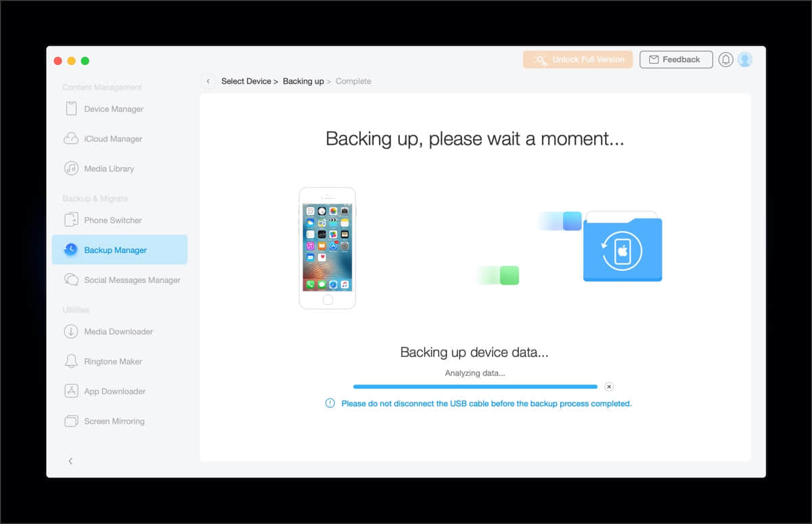Click 'Backing up, please wait a moment...' heading
Image resolution: width=812 pixels, height=524 pixels.
475,139
